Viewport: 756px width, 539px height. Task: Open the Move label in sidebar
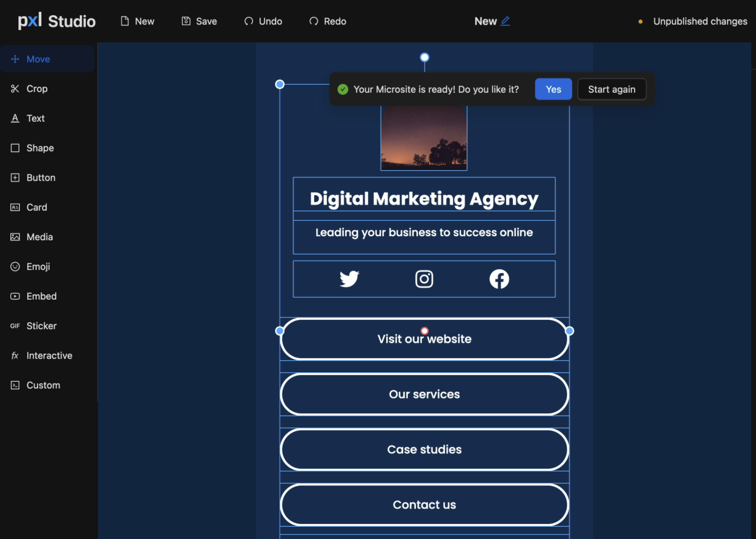coord(38,59)
